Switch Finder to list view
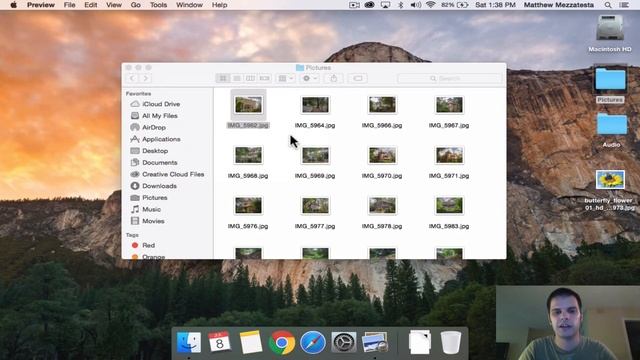 tap(237, 78)
